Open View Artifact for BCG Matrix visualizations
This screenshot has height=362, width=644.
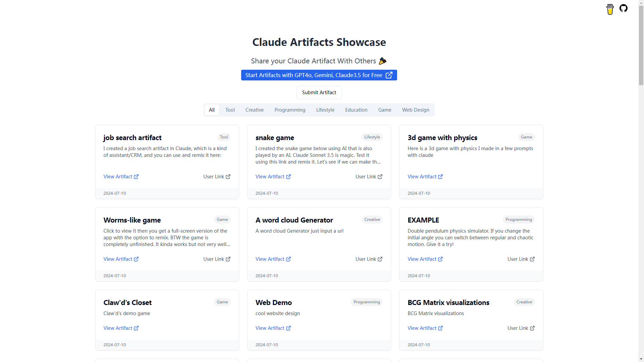(x=425, y=328)
